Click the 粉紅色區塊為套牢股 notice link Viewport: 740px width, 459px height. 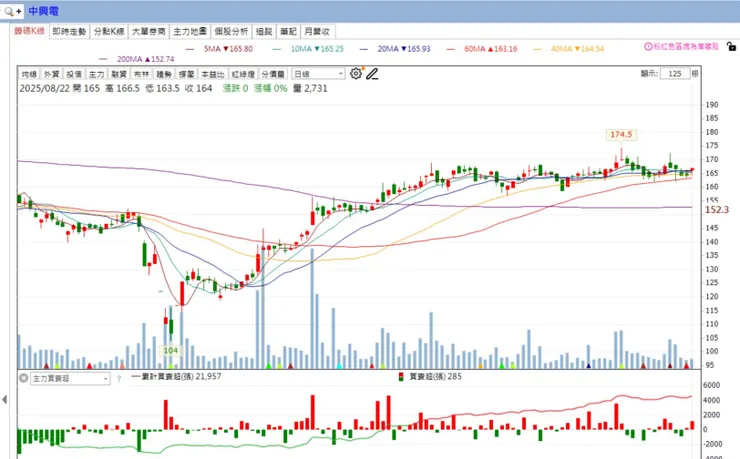pyautogui.click(x=686, y=46)
